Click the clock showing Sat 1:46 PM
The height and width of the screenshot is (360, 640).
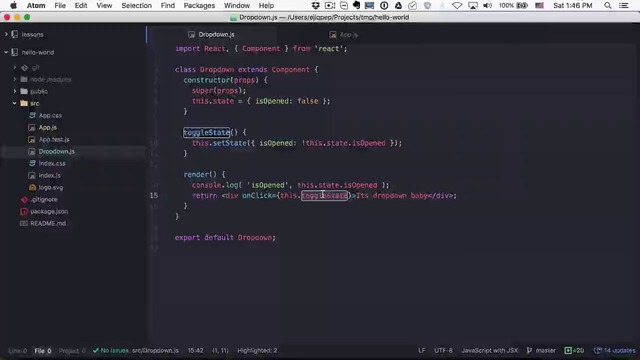[x=573, y=5]
